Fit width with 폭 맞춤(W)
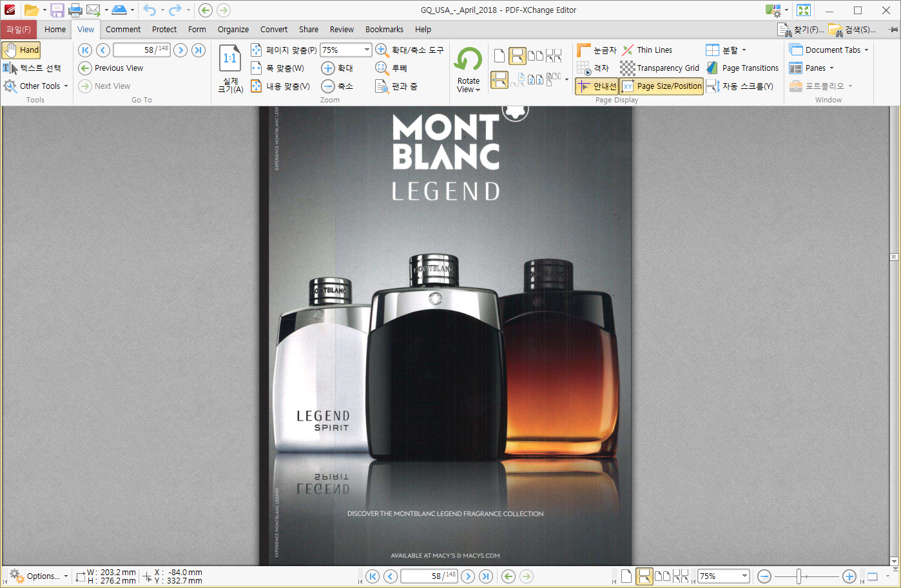 [x=277, y=68]
